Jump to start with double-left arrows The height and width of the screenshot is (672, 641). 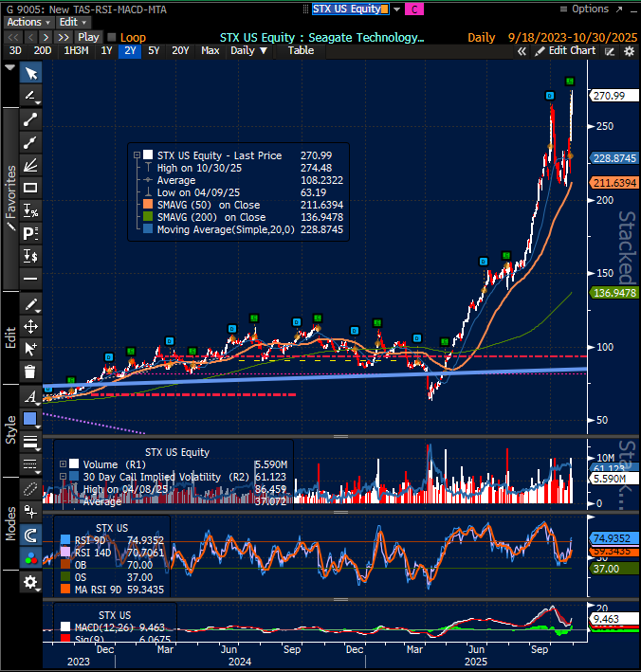13,37
